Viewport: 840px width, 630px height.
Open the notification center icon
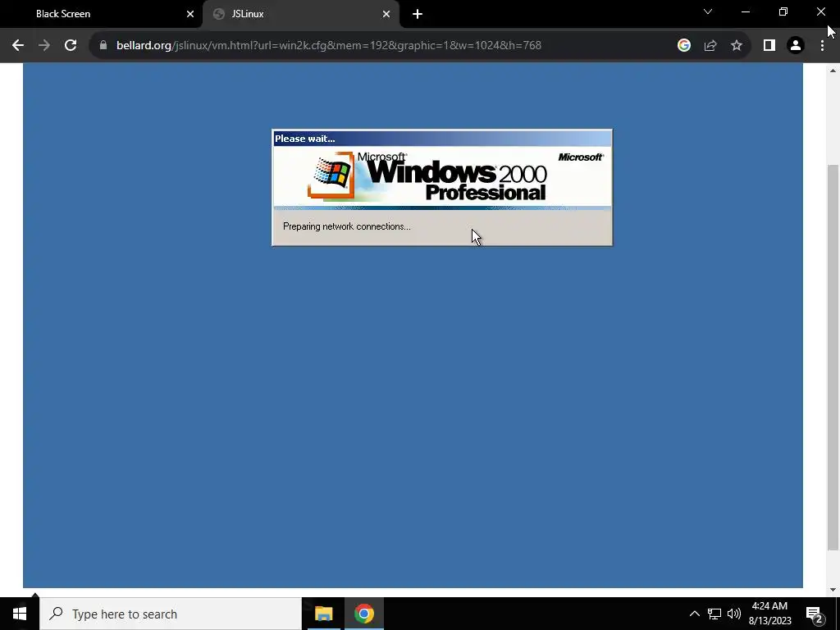[815, 614]
